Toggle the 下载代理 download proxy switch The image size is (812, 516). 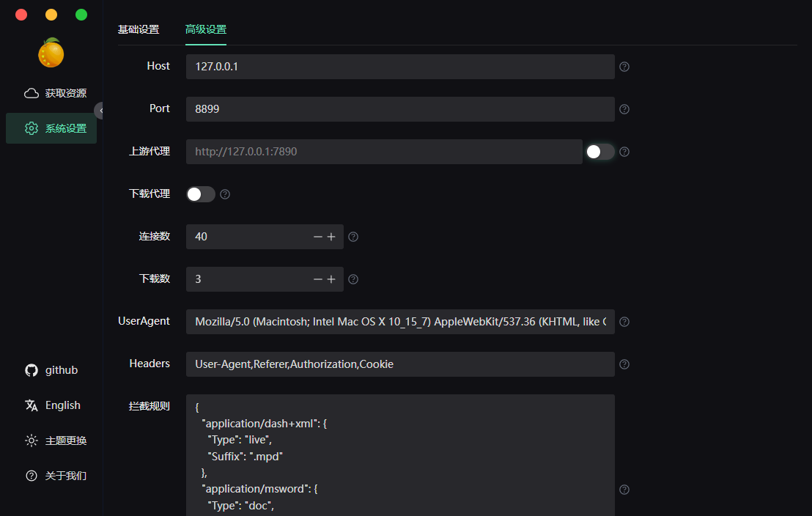(x=201, y=194)
